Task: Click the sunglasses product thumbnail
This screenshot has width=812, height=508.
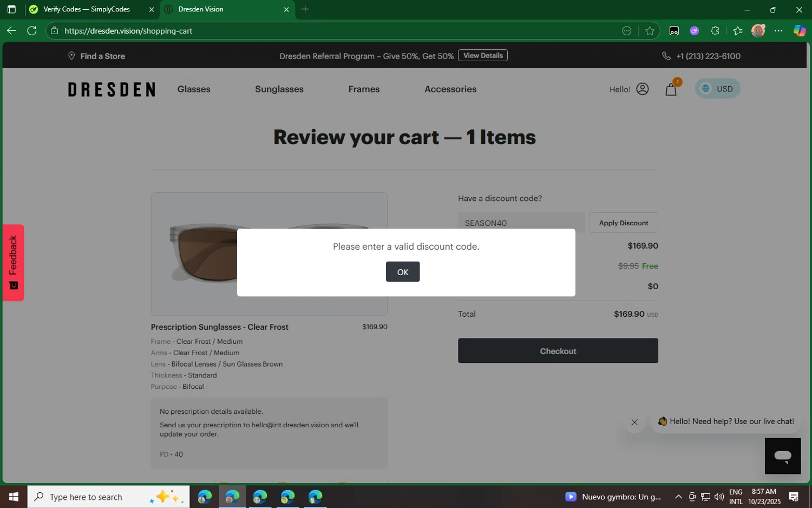Action: tap(269, 254)
